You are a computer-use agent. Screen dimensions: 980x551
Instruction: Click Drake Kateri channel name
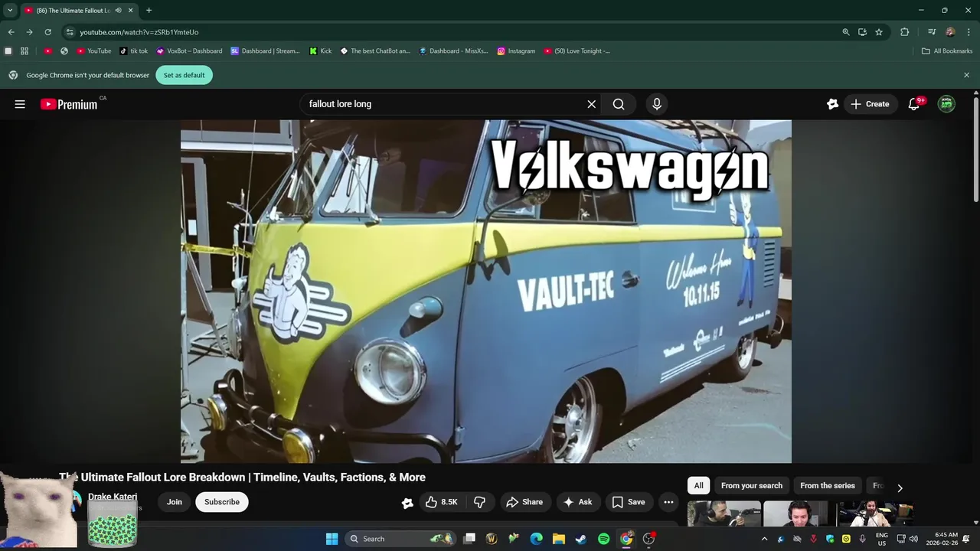(113, 497)
